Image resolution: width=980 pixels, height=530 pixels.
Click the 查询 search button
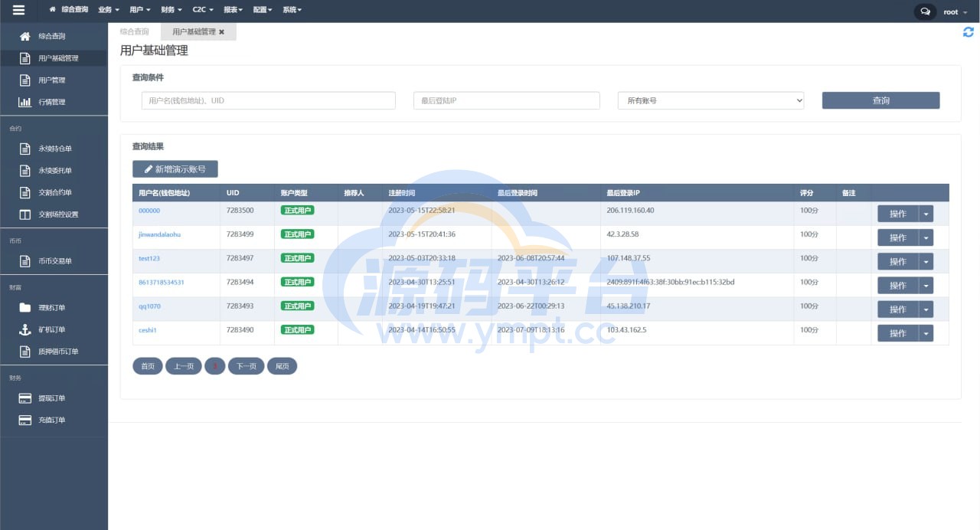pos(880,100)
